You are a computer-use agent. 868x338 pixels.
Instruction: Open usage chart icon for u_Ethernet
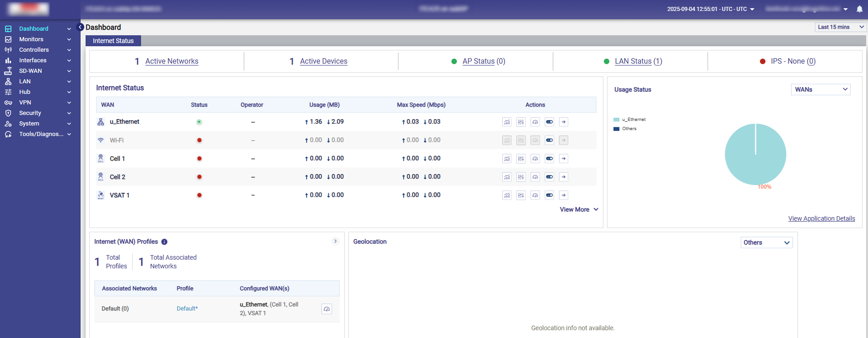click(506, 122)
